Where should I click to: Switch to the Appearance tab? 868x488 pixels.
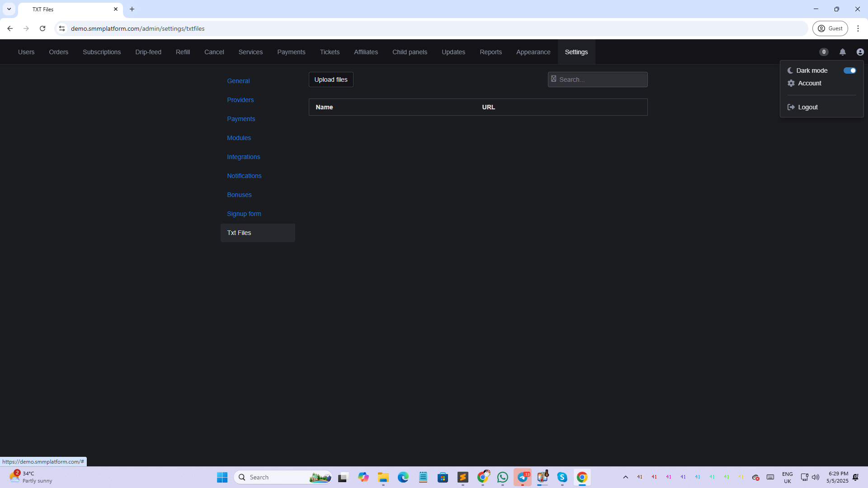[x=533, y=52]
